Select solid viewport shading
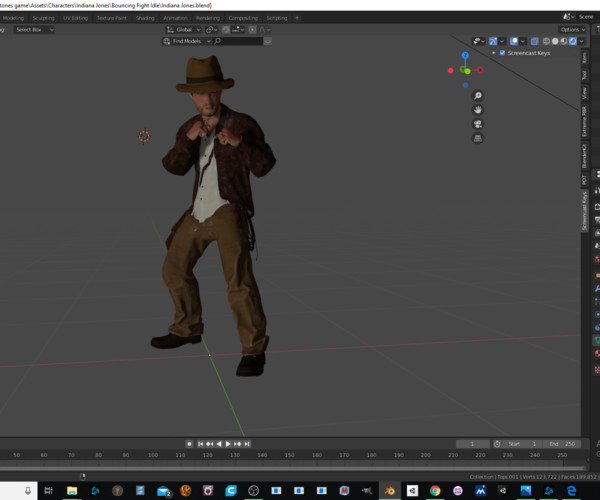The image size is (600, 500). point(555,41)
